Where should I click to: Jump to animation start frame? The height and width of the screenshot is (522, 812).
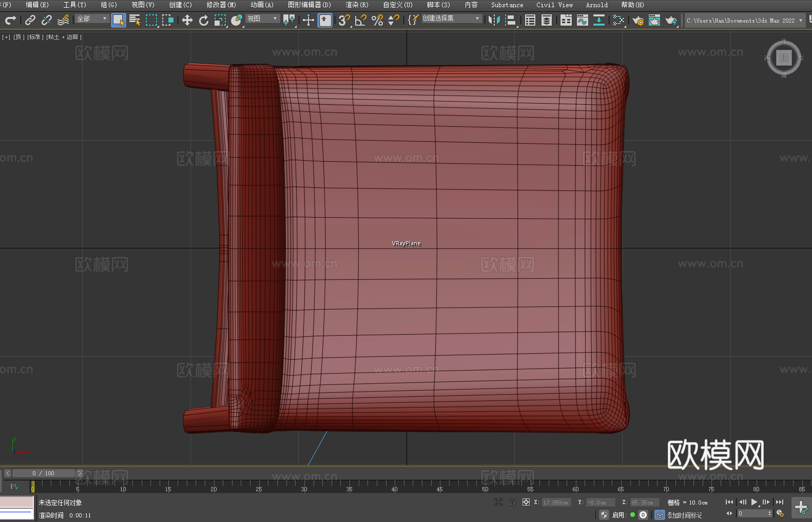729,502
